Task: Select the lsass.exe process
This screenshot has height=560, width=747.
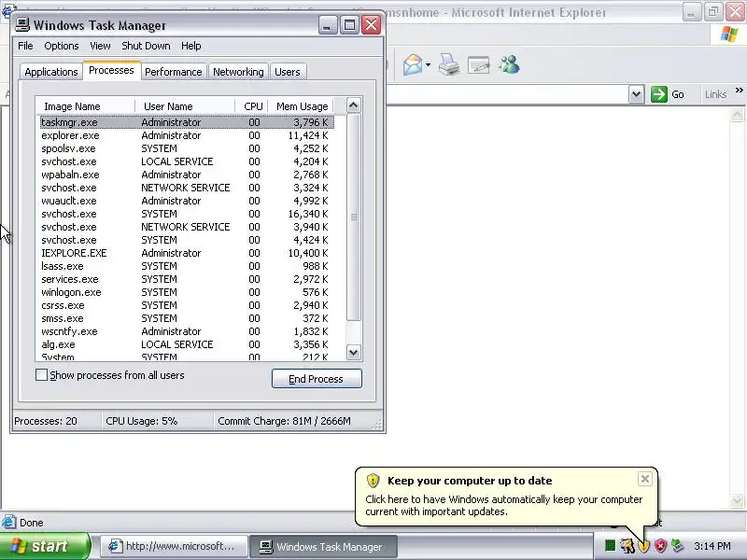Action: (188, 266)
